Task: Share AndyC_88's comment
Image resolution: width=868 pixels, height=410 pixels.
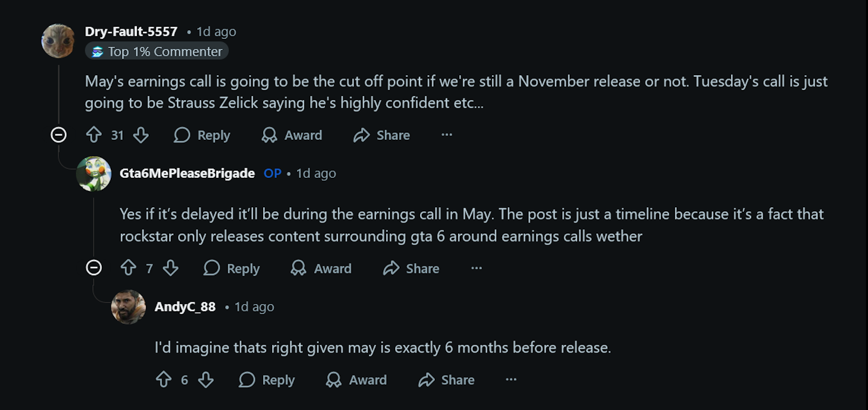Action: (446, 380)
